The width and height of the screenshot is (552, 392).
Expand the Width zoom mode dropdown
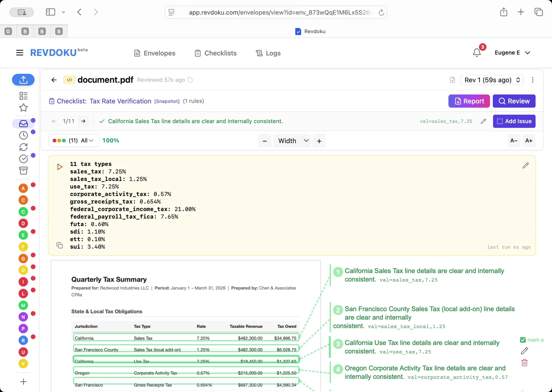tap(292, 141)
